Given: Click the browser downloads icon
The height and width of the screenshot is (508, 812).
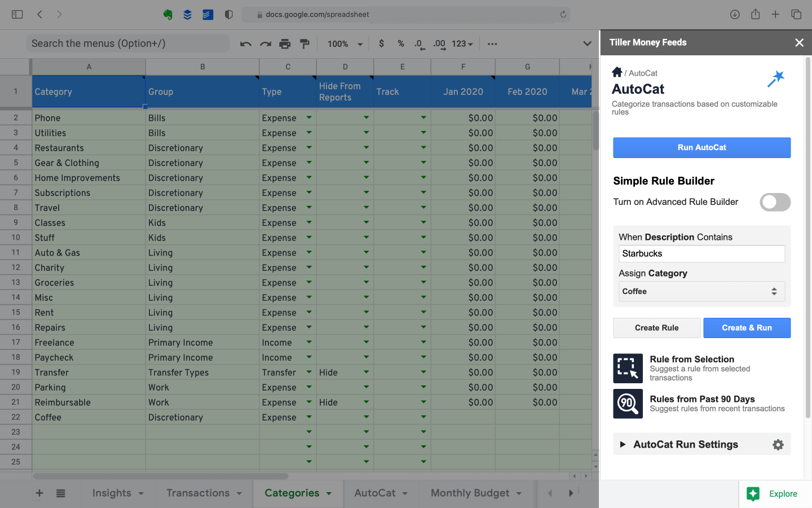Looking at the screenshot, I should coord(735,15).
